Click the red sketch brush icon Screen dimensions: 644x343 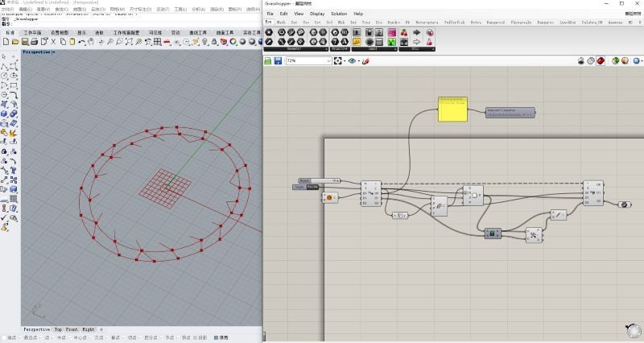pyautogui.click(x=365, y=60)
